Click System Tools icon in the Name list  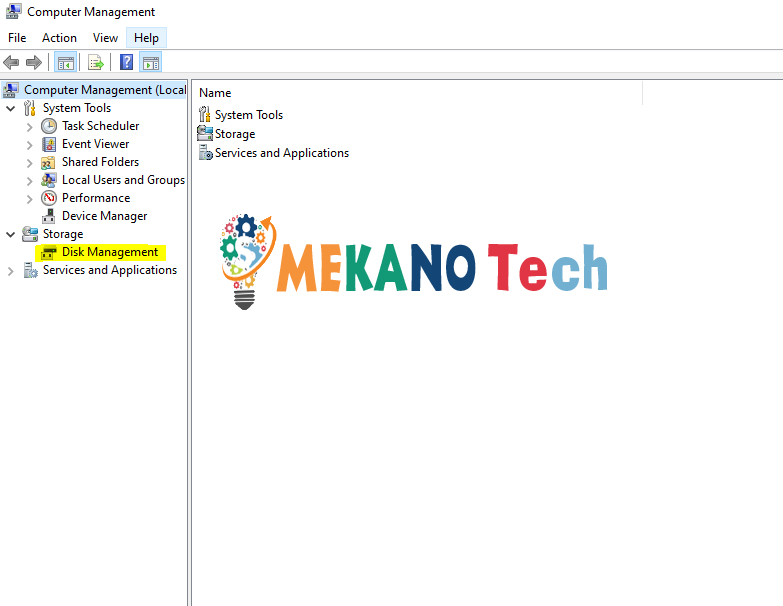point(205,114)
